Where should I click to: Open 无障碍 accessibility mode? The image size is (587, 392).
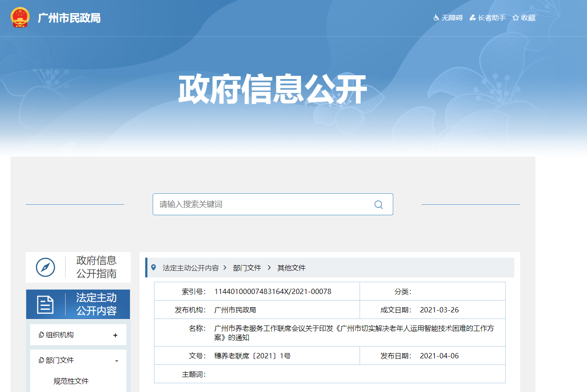pos(452,18)
